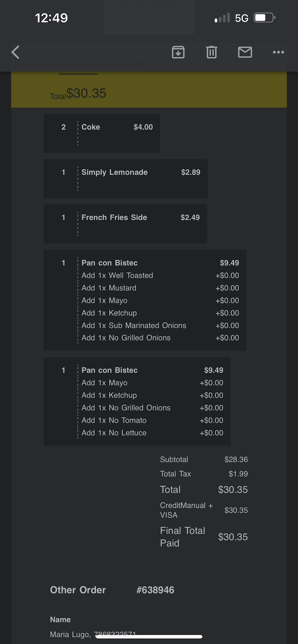Screen dimensions: 298x644
Task: Delete the email using trash icon
Action: coord(212,52)
